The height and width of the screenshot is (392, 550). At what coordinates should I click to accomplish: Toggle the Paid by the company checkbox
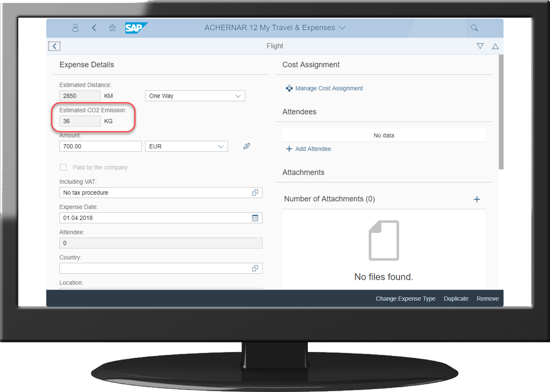tap(63, 167)
